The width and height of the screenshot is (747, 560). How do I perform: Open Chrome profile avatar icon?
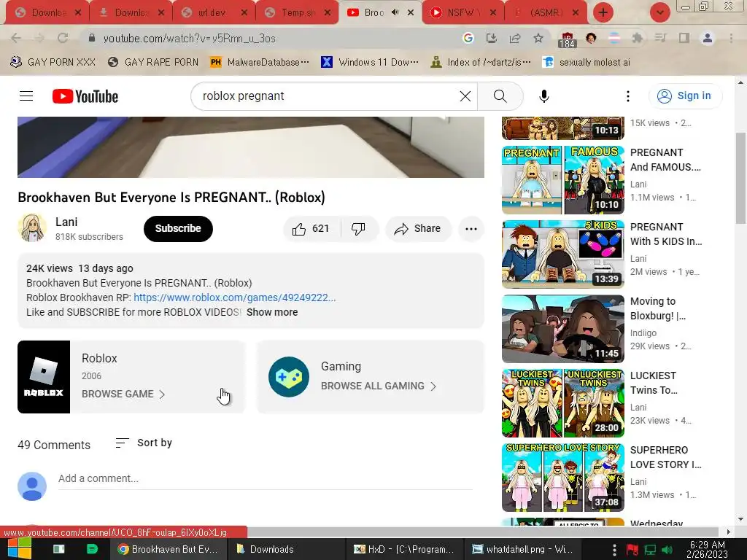(708, 38)
